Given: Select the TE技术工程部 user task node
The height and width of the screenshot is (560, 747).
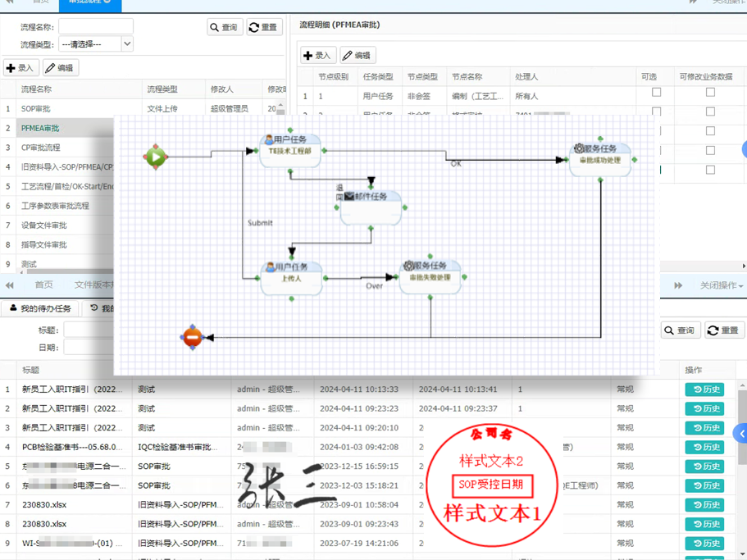Looking at the screenshot, I should (290, 151).
